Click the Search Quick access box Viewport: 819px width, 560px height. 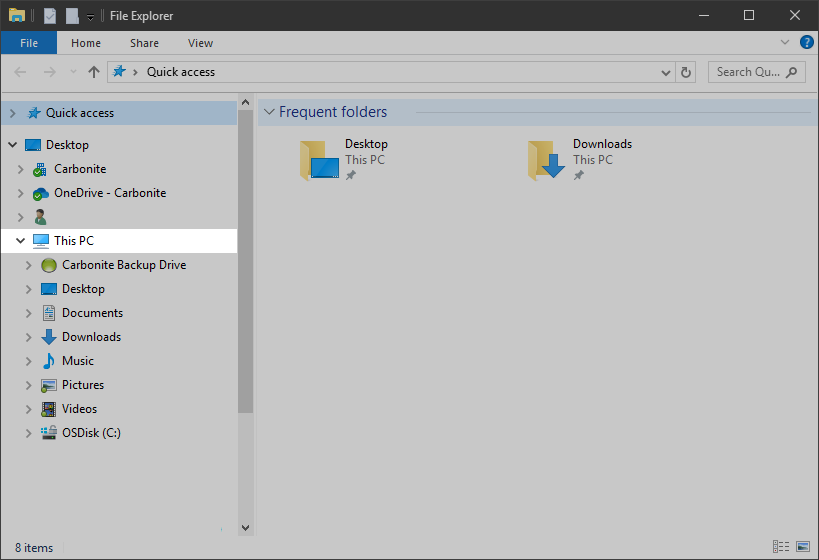click(748, 72)
